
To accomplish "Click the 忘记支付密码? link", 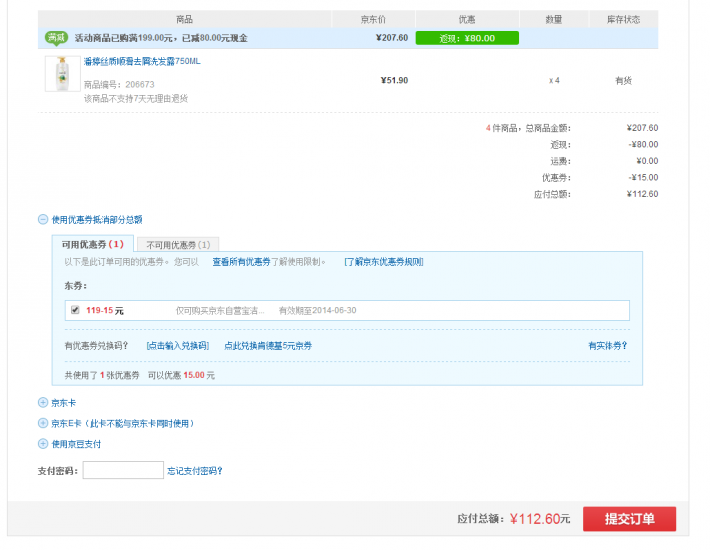I will coord(194,470).
